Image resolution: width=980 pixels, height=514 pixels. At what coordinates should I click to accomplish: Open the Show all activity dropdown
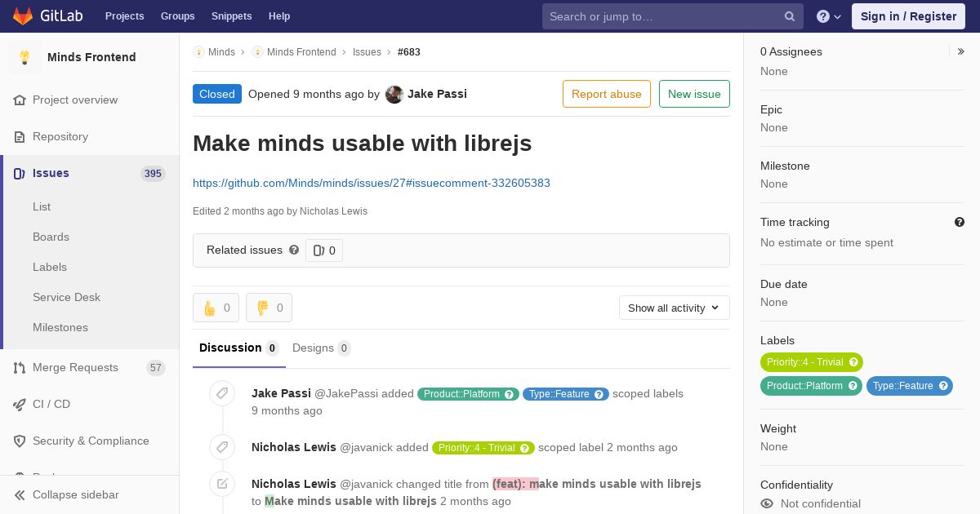674,308
